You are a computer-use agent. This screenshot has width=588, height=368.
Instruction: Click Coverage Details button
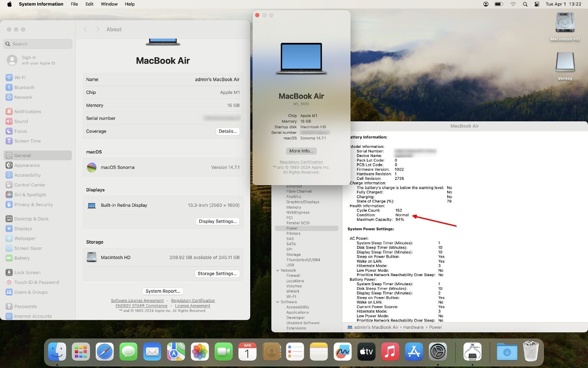228,131
